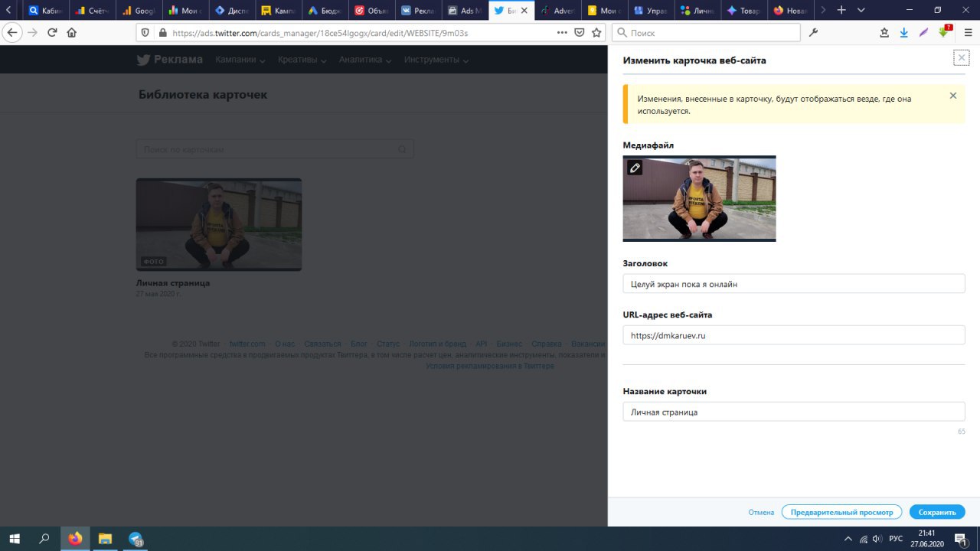Image resolution: width=980 pixels, height=551 pixels.
Task: Click the card search field Поиск по карточкам
Action: tap(275, 149)
